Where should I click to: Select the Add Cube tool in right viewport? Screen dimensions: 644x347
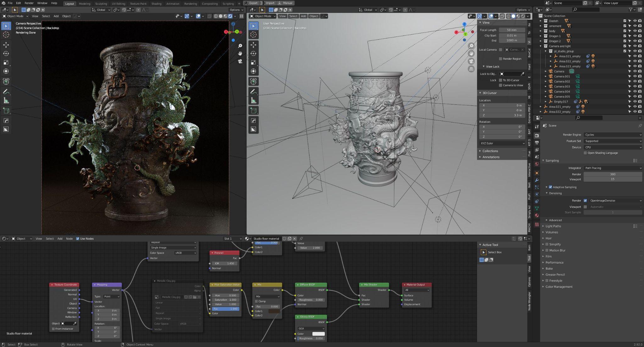(x=253, y=110)
